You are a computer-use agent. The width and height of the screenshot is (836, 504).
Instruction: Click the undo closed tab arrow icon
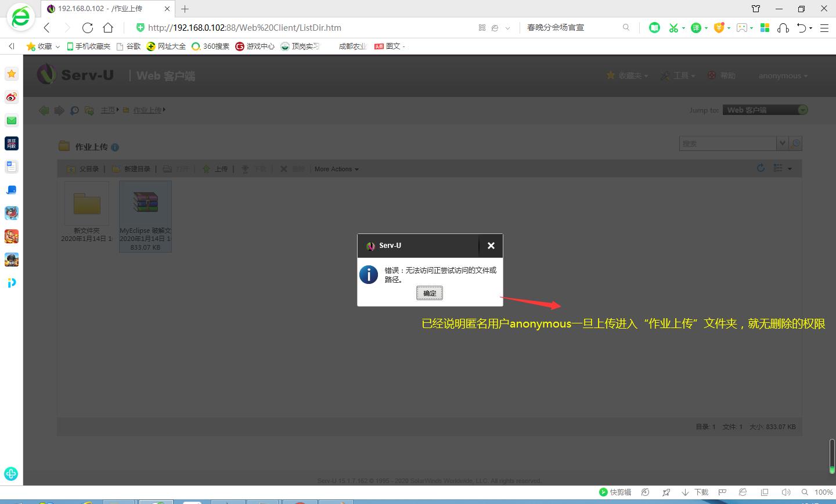802,27
